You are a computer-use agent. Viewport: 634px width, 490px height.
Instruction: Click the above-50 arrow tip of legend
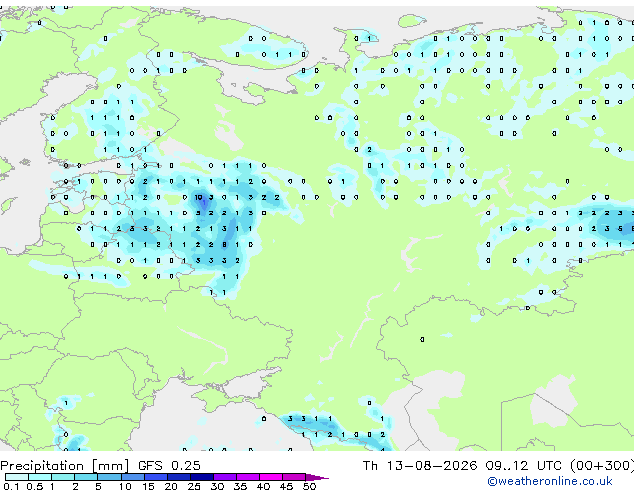tap(317, 477)
